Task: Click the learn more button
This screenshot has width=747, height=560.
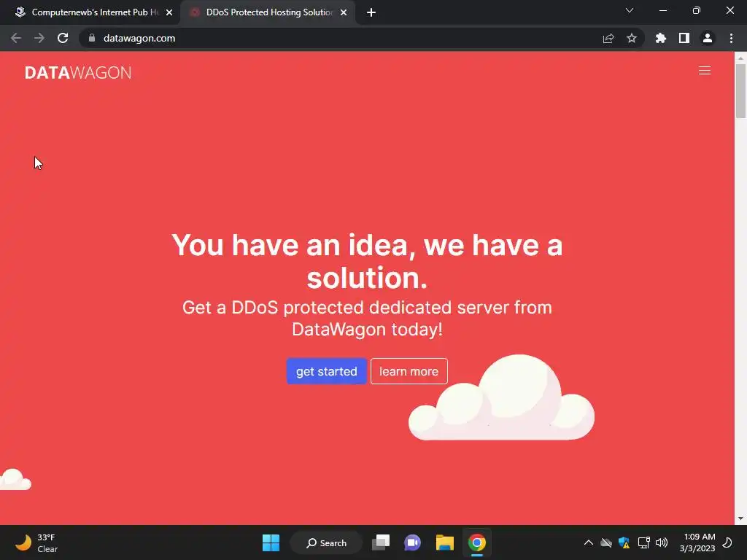Action: coord(409,371)
